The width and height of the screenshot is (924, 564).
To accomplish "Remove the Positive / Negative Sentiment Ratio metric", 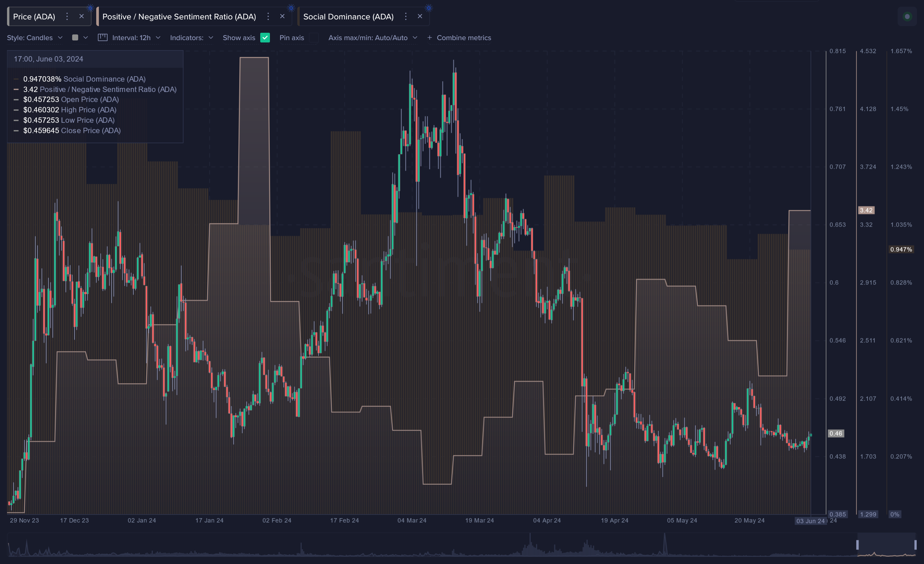I will (x=282, y=16).
